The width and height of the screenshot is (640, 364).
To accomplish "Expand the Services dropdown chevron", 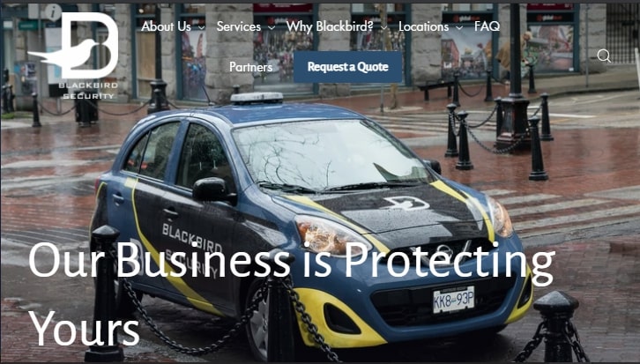I will (272, 27).
